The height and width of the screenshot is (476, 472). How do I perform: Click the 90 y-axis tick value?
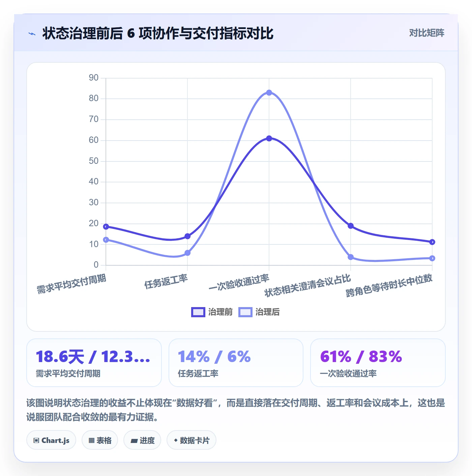[94, 78]
